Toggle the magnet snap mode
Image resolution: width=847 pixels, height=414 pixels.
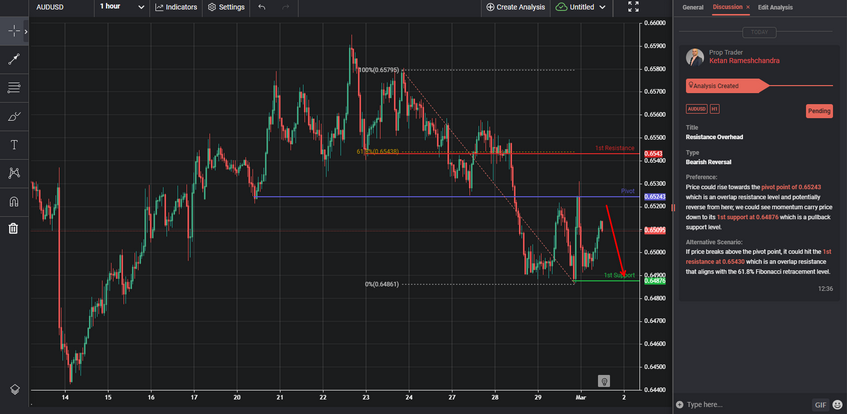click(x=14, y=202)
